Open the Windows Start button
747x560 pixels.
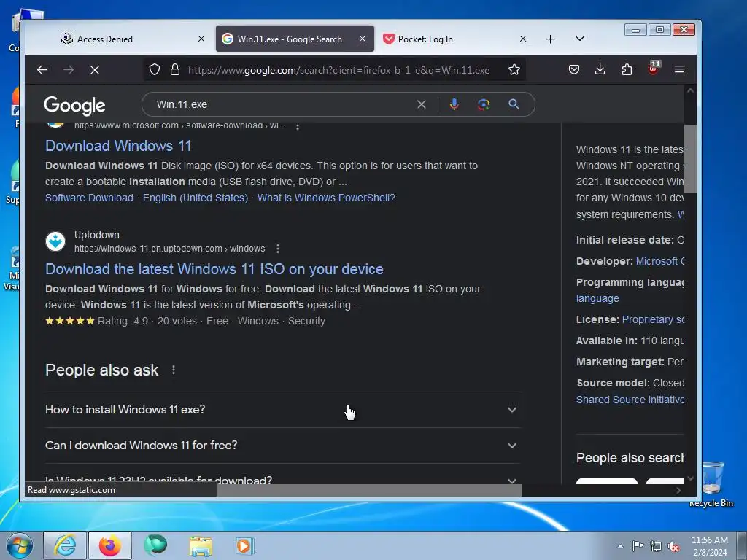[x=20, y=545]
